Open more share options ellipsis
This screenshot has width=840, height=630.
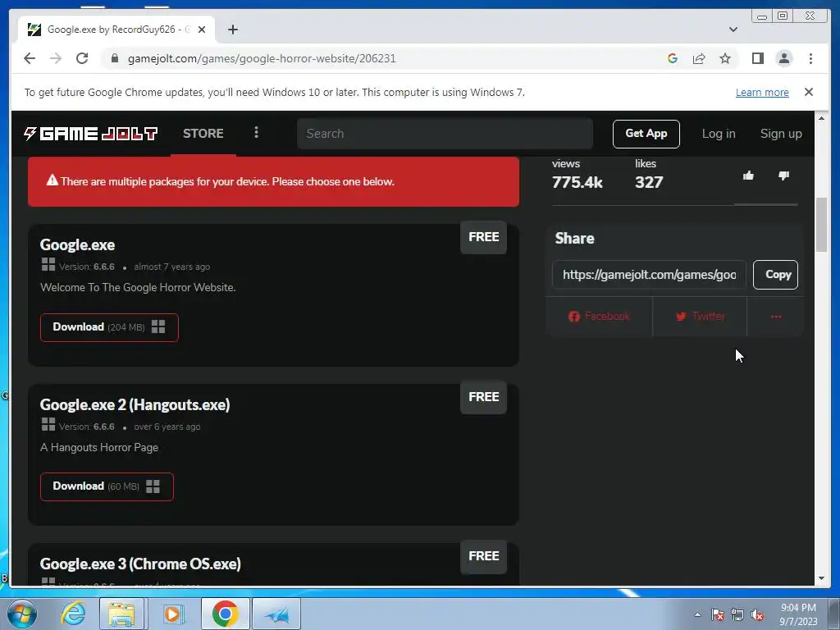775,316
